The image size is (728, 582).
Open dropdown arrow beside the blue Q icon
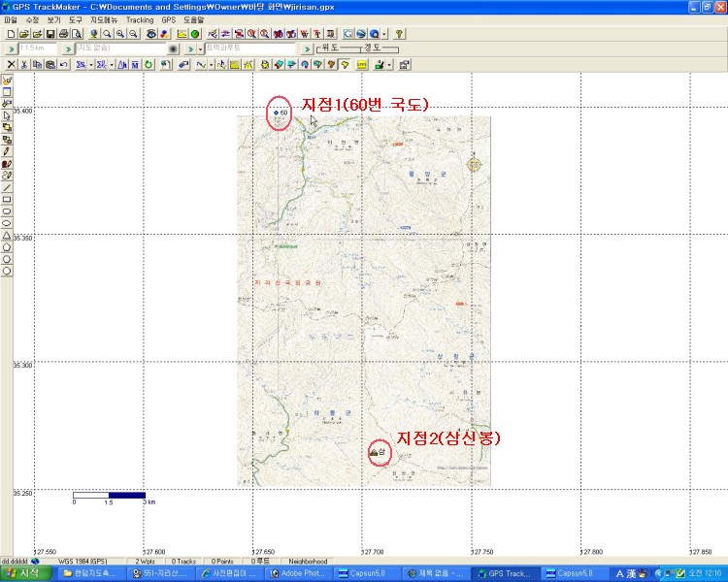[384, 34]
